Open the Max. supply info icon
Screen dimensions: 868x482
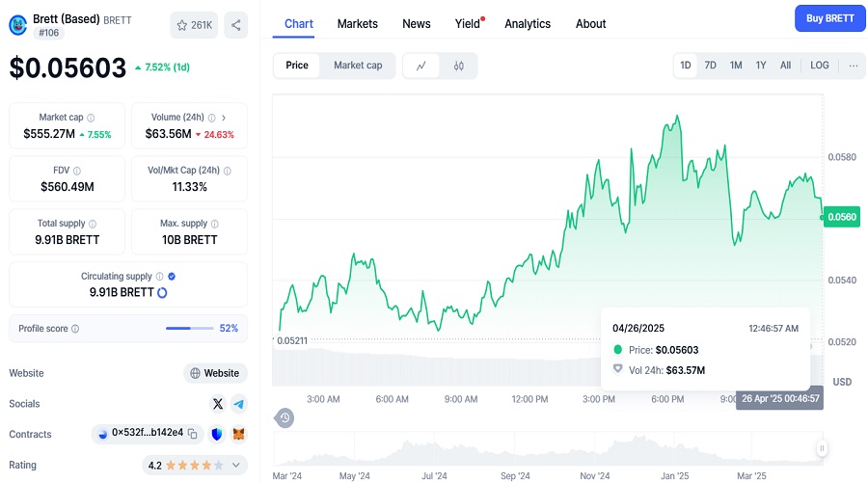coord(215,224)
